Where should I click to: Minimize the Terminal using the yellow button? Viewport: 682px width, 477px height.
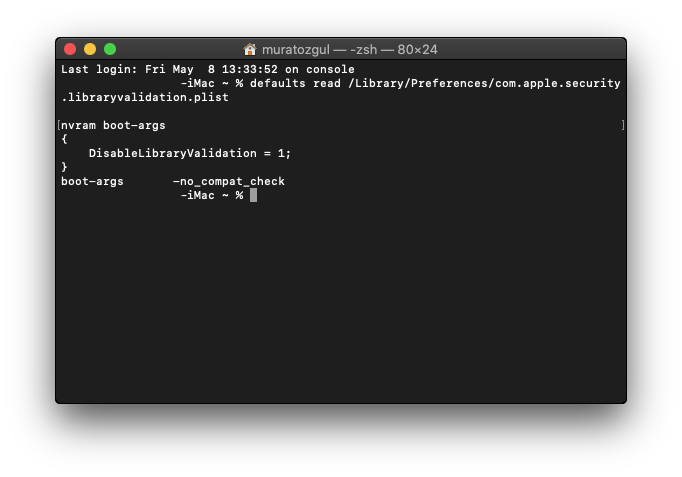click(90, 49)
